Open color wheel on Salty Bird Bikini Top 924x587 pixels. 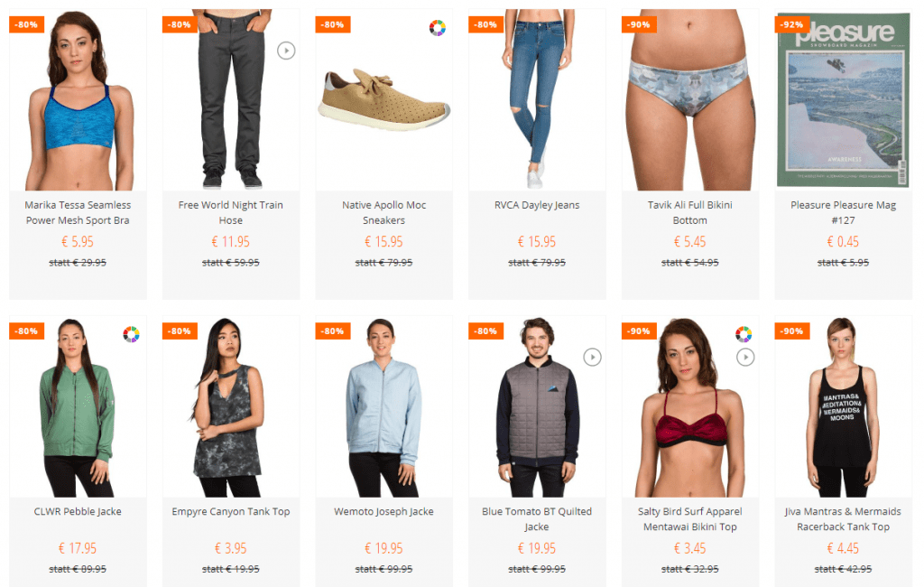coord(744,334)
